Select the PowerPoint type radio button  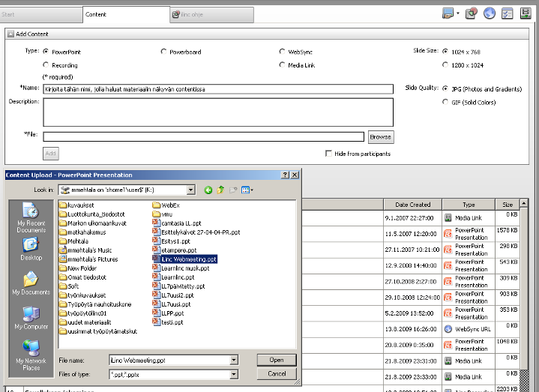point(46,51)
